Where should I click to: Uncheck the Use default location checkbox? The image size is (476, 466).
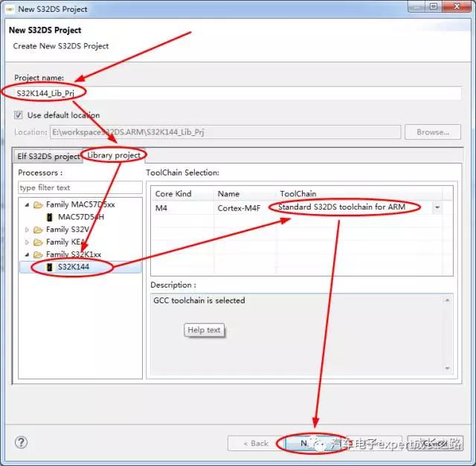coord(19,115)
